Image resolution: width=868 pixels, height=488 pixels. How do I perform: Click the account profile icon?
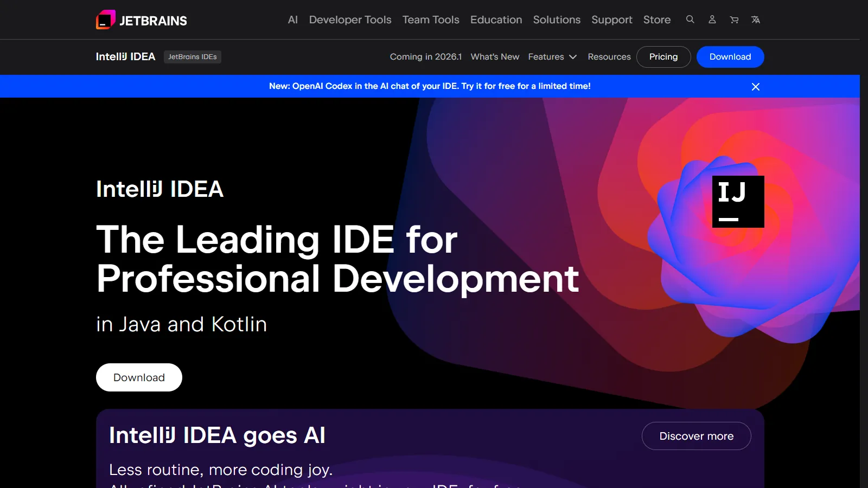coord(712,20)
